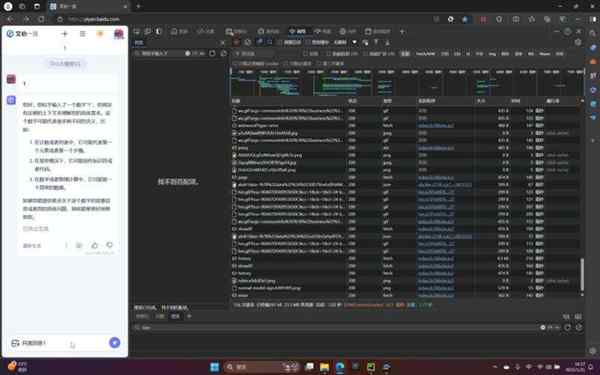This screenshot has height=375, width=600.
Task: Open network conditions icon beside throttling dropdown
Action: point(366,42)
